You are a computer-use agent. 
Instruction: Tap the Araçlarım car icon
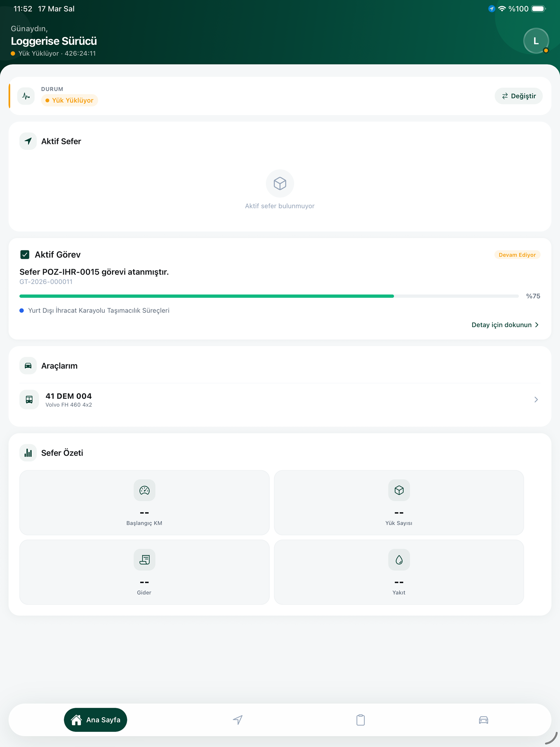click(28, 366)
